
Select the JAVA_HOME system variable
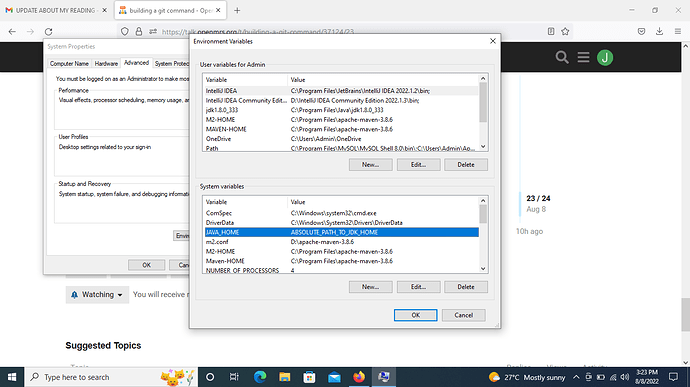[x=341, y=232]
